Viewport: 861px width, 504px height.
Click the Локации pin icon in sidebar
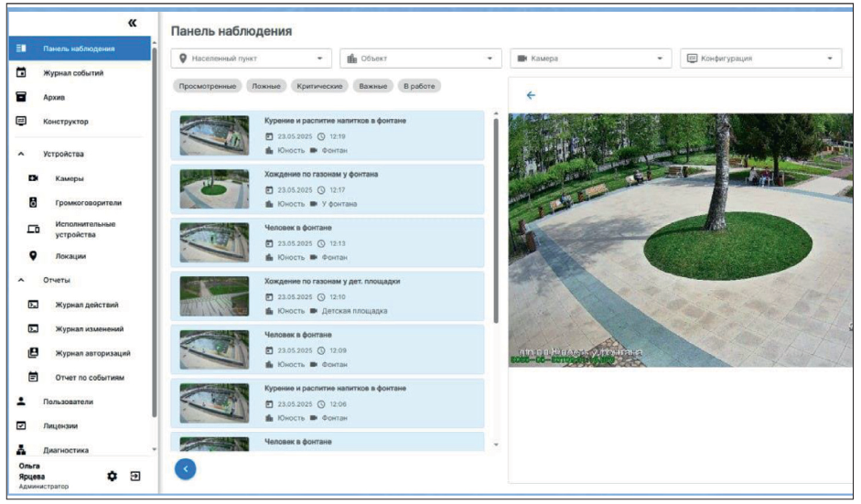[33, 257]
